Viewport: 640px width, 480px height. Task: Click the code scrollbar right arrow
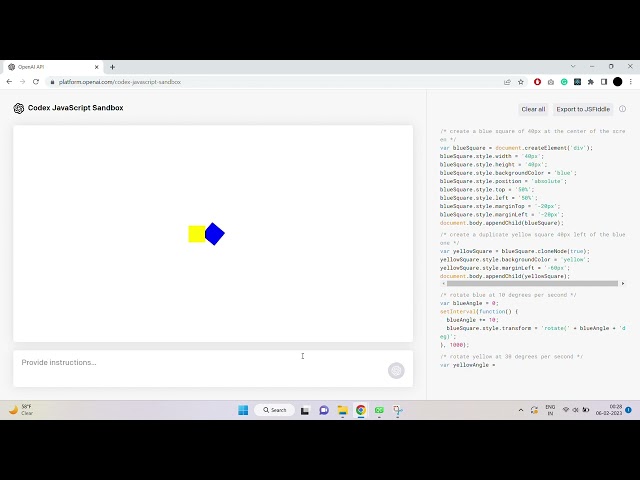click(623, 283)
